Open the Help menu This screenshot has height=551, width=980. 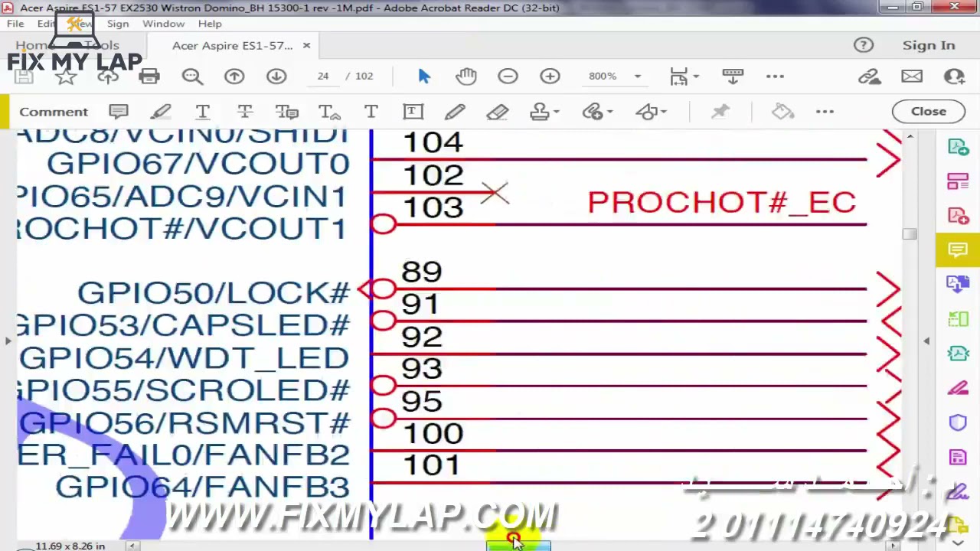coord(210,24)
